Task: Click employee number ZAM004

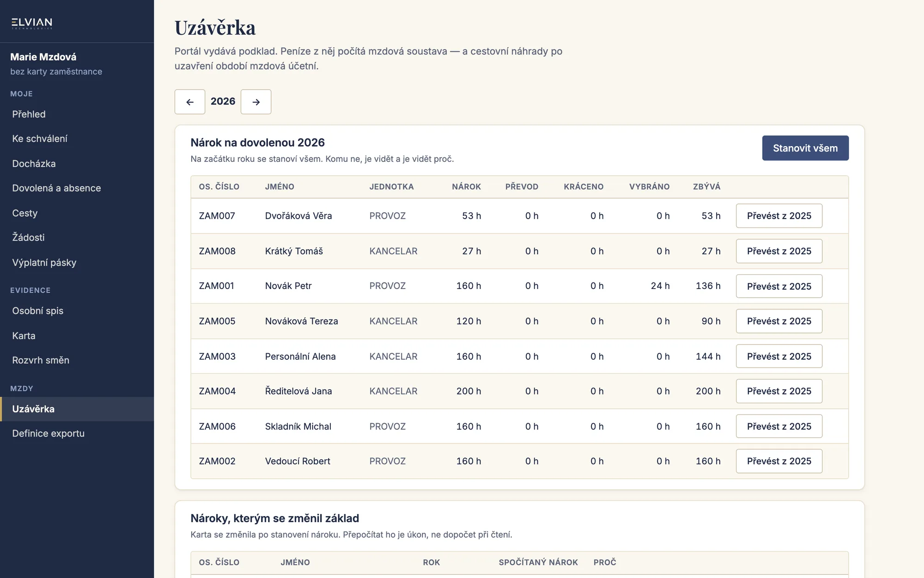Action: 217,391
